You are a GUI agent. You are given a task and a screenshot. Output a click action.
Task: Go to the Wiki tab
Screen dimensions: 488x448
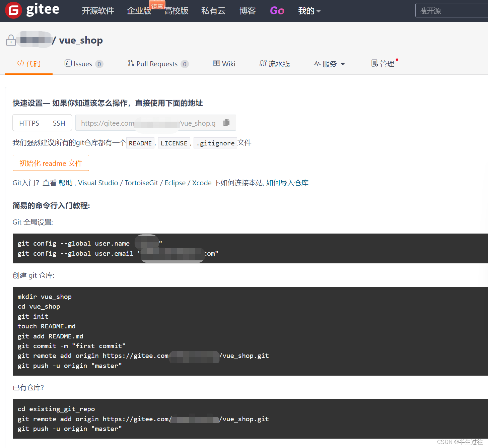coord(224,64)
